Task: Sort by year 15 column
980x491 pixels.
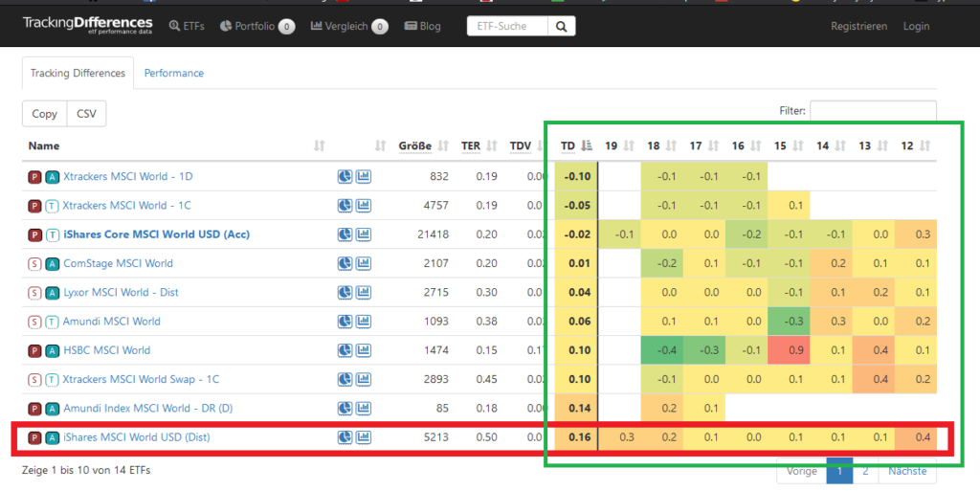Action: click(798, 145)
